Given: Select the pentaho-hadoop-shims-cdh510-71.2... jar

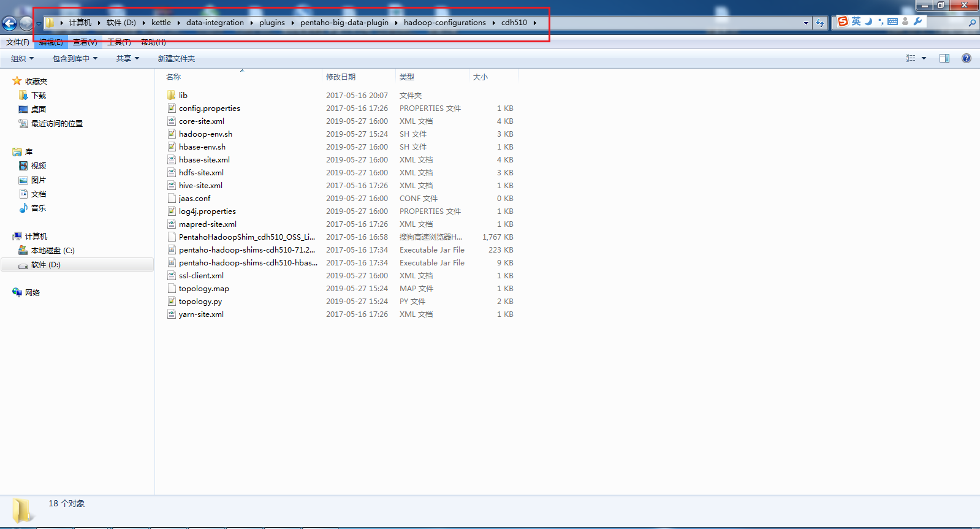Looking at the screenshot, I should (247, 249).
